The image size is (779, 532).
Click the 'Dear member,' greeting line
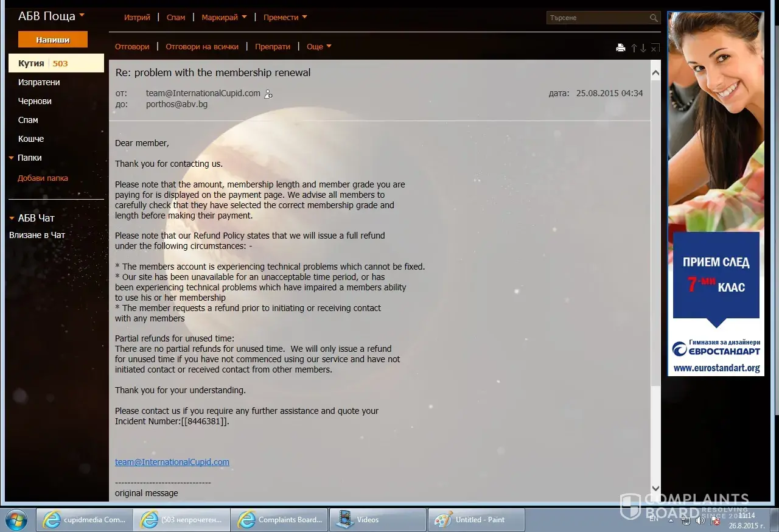tap(142, 143)
